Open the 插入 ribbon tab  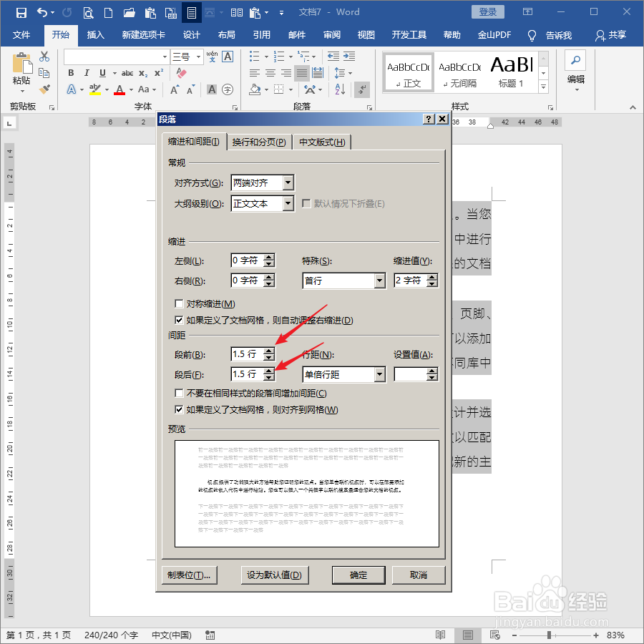[96, 35]
